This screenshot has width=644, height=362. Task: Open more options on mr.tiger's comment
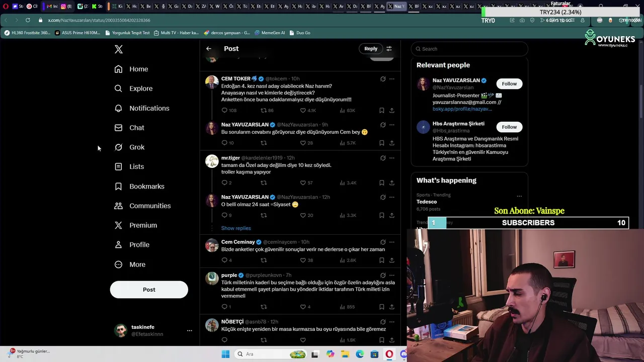[392, 158]
